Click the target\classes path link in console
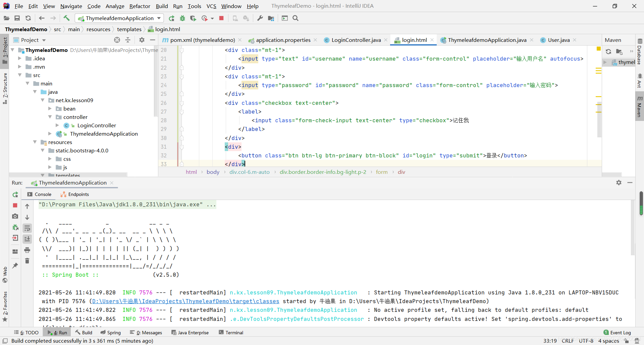644x345 pixels. [185, 301]
